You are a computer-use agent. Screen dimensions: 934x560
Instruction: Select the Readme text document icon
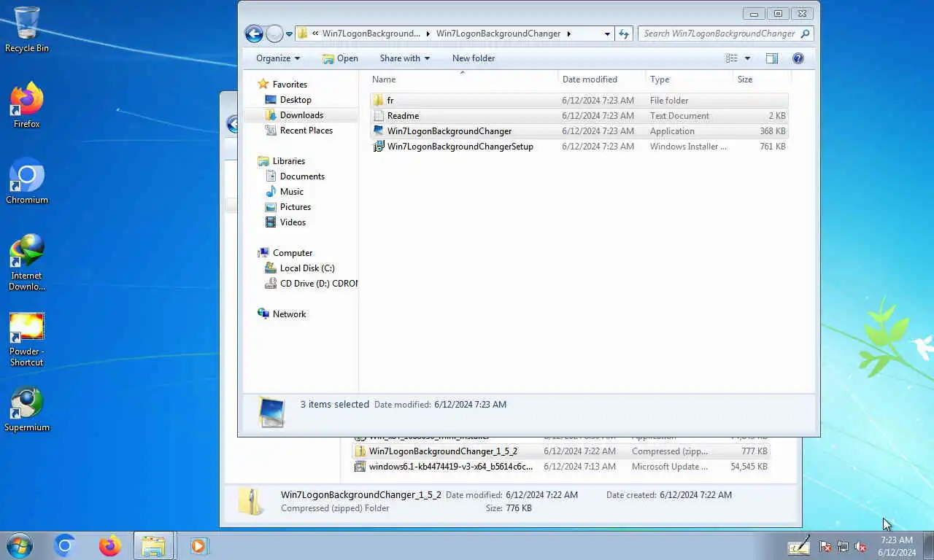coord(378,116)
